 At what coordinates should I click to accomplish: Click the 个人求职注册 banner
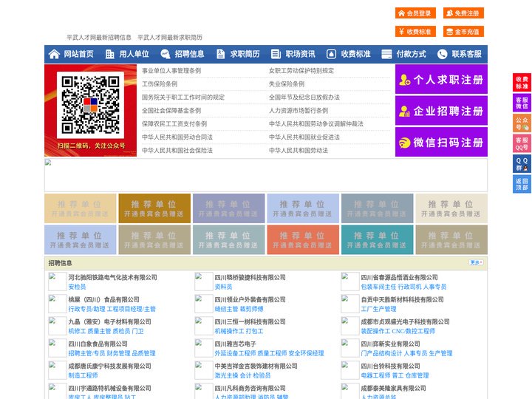(441, 79)
